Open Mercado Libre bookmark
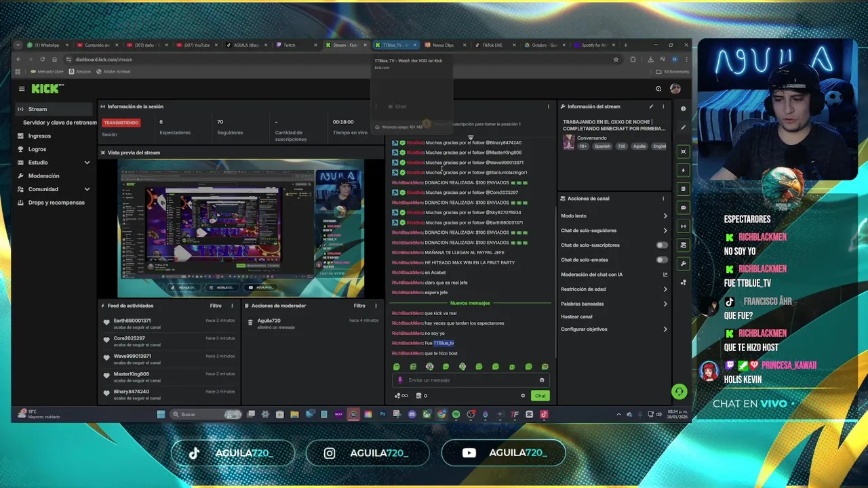868x488 pixels. click(47, 72)
